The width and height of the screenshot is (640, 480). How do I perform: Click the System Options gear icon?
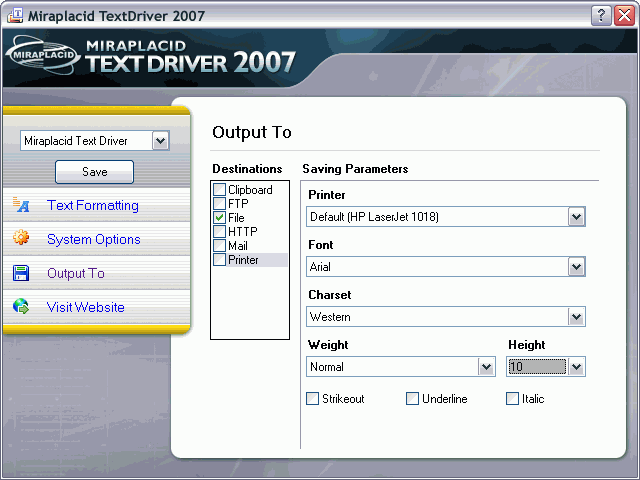pyautogui.click(x=21, y=238)
